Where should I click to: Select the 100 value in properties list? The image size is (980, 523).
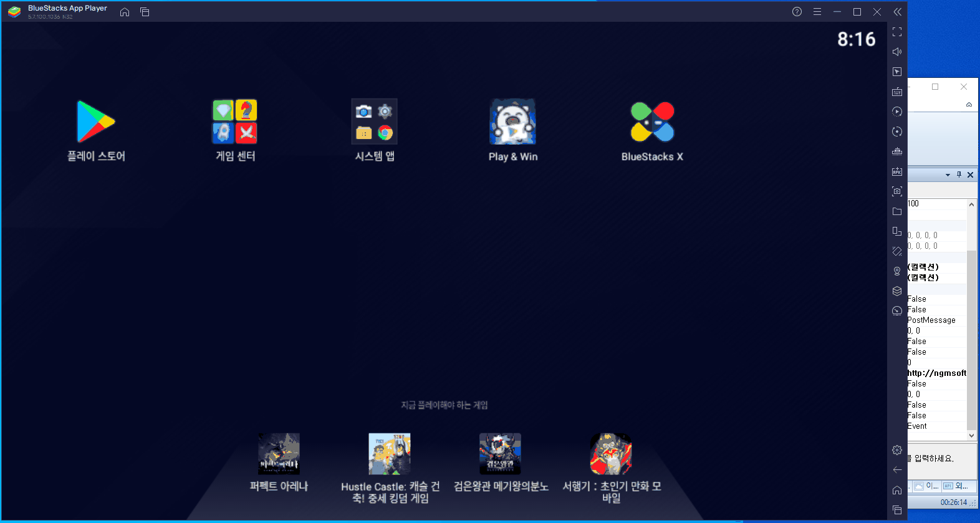tap(913, 204)
